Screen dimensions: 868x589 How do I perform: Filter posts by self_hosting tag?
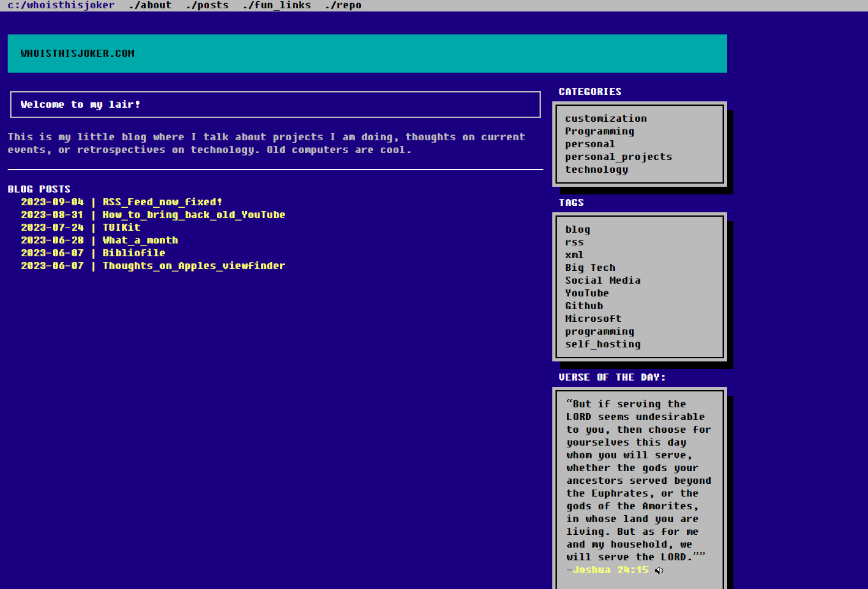(x=603, y=344)
